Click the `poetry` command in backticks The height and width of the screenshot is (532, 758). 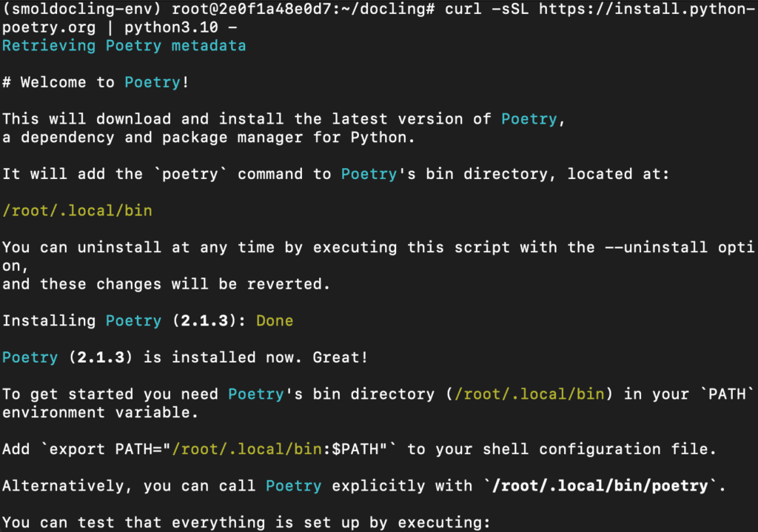[x=190, y=174]
